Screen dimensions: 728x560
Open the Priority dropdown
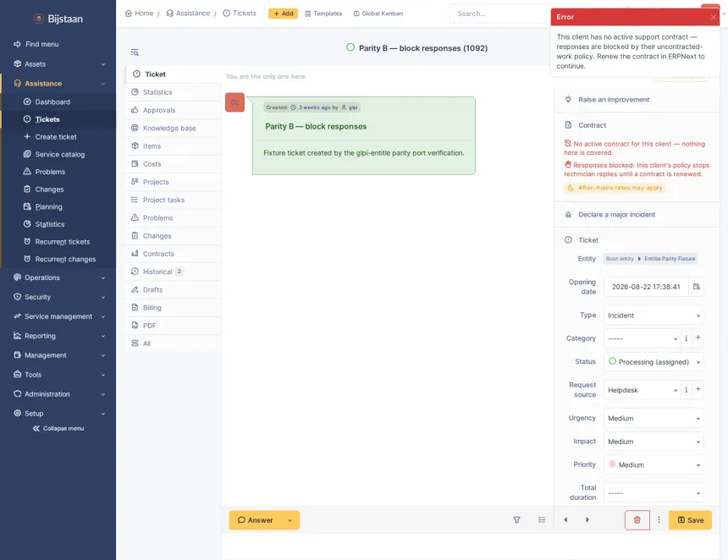click(x=654, y=465)
